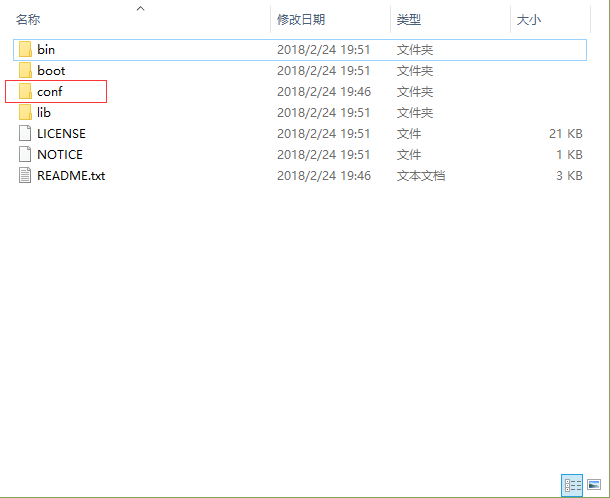610x498 pixels.
Task: Select the conf folder icon
Action: click(25, 91)
